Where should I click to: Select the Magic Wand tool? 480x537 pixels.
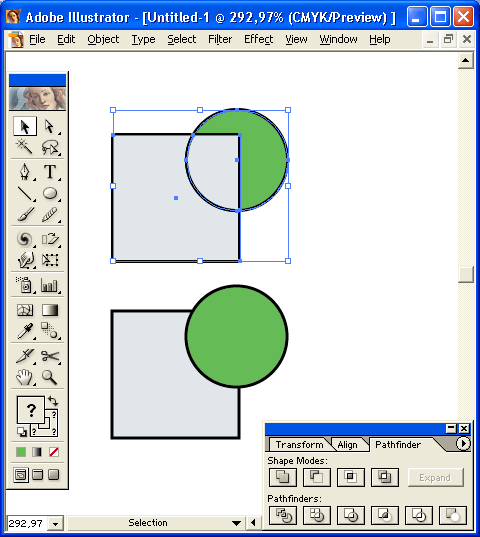tap(25, 147)
